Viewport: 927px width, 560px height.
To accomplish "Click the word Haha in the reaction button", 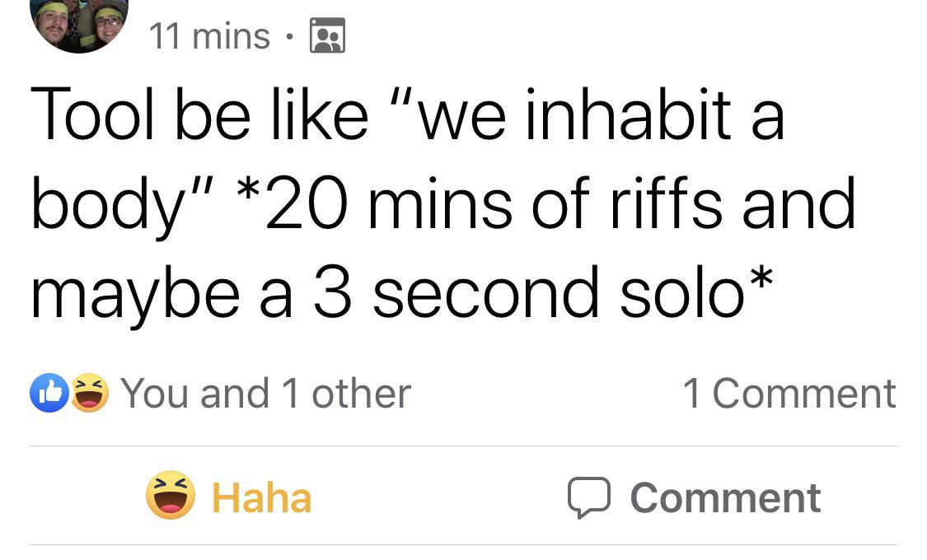I will (261, 497).
